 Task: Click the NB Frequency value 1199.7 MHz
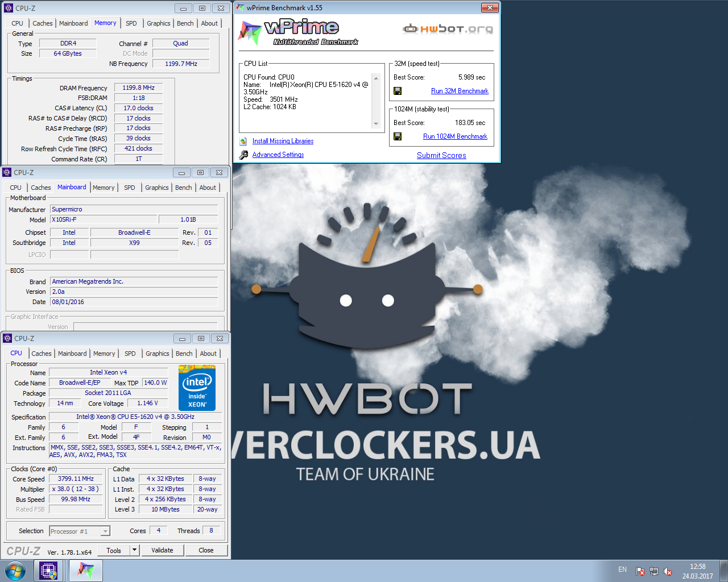[x=181, y=64]
